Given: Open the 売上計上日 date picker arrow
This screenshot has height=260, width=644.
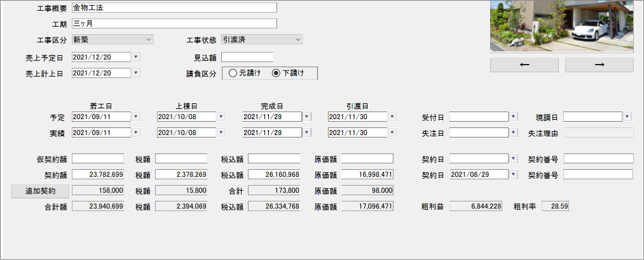Looking at the screenshot, I should pyautogui.click(x=137, y=73).
